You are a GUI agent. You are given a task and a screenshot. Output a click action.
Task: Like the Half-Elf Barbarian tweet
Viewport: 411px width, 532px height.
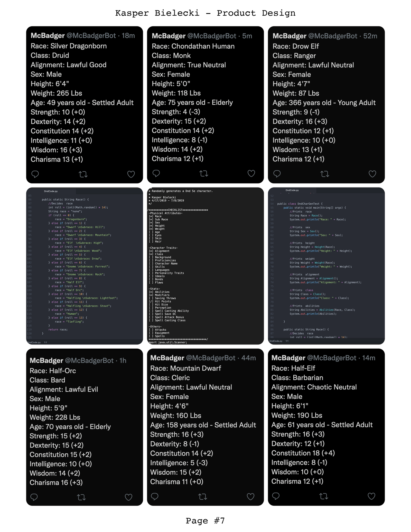[x=371, y=496]
